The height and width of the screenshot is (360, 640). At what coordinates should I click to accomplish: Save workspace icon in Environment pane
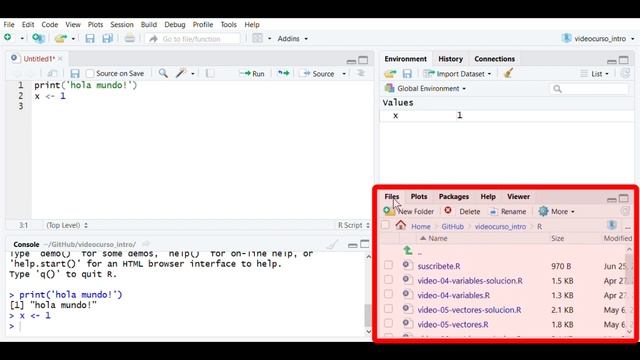tap(407, 74)
